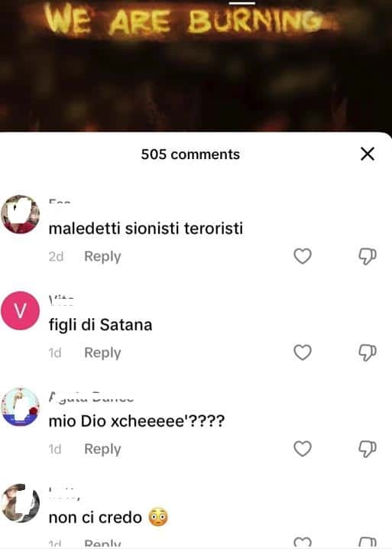Tap the 'We Are Burning' video area
The height and width of the screenshot is (549, 392).
pos(196,67)
